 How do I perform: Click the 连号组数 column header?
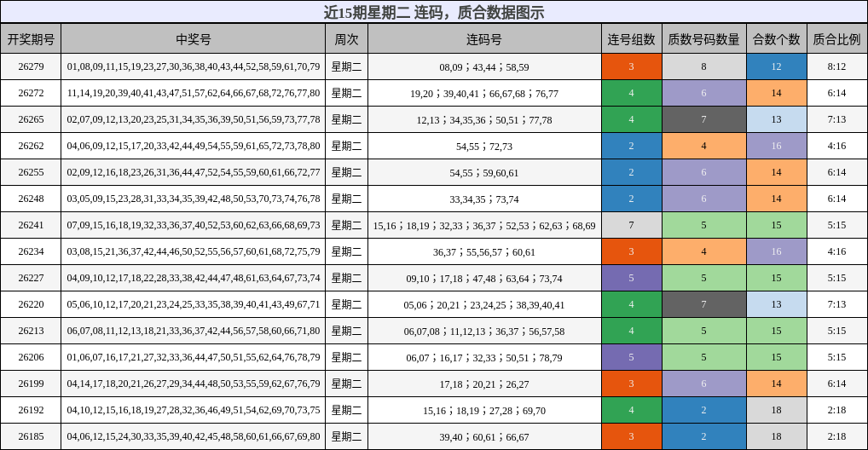[x=632, y=38]
